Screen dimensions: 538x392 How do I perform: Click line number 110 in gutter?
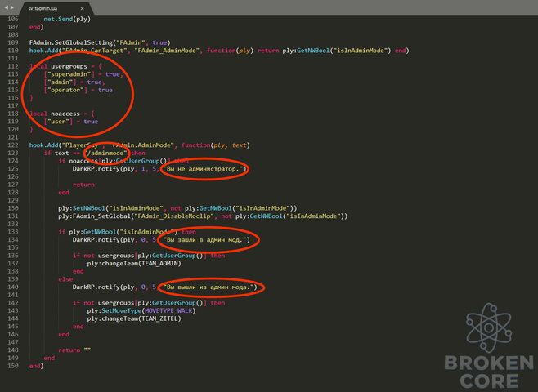(x=13, y=51)
